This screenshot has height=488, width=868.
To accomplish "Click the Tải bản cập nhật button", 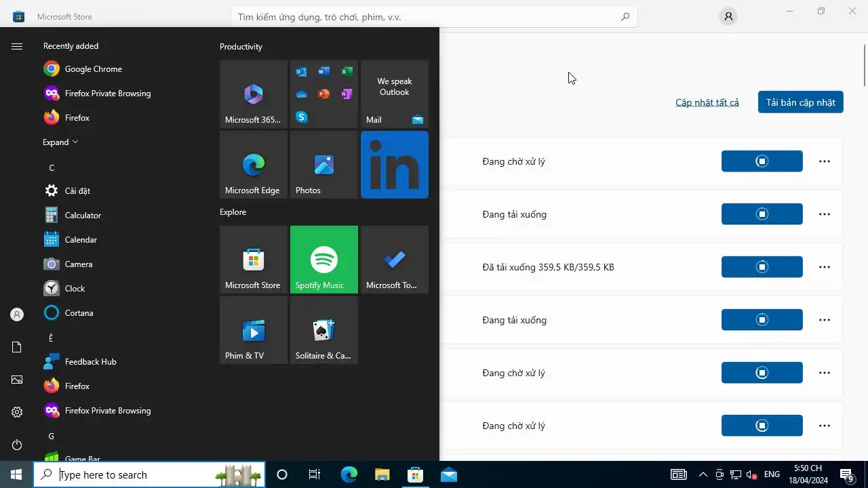I will click(801, 102).
